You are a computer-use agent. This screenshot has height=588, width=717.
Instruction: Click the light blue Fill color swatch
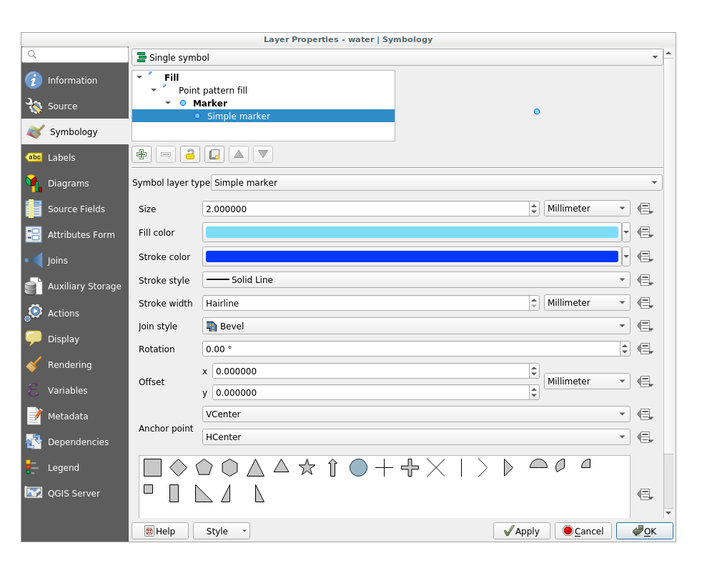[411, 232]
